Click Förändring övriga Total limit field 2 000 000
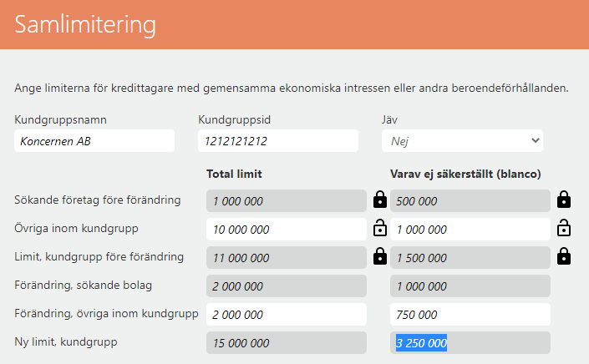 click(287, 315)
